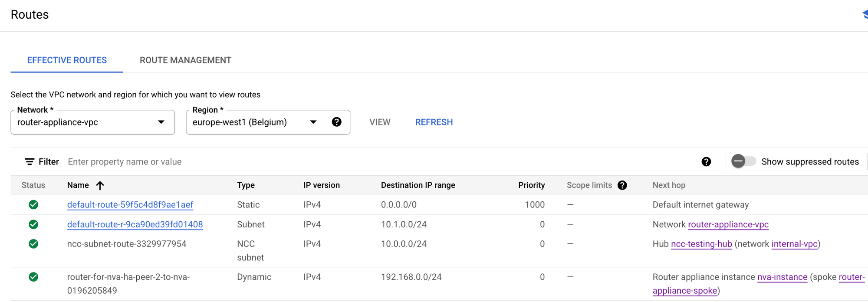This screenshot has width=868, height=302.
Task: Click help icon next to Region dropdown
Action: [336, 122]
